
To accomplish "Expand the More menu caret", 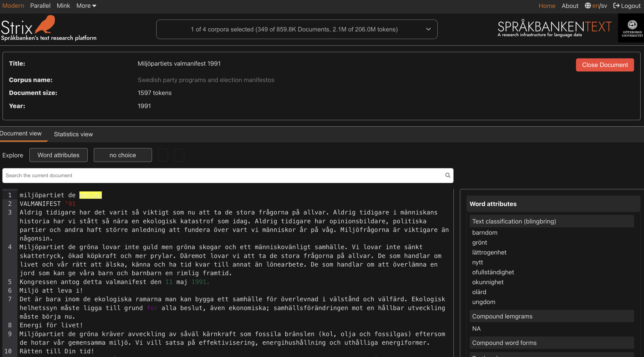I will [94, 6].
